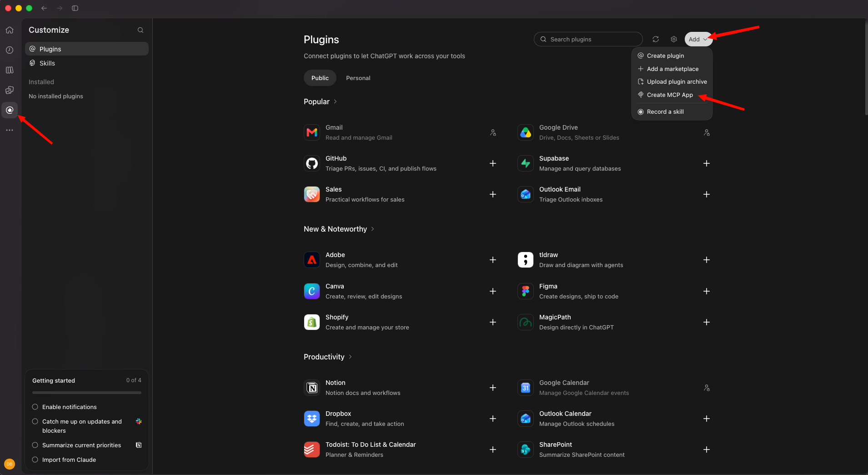868x475 pixels.
Task: Click the '0 of 4' progress count
Action: tap(134, 380)
